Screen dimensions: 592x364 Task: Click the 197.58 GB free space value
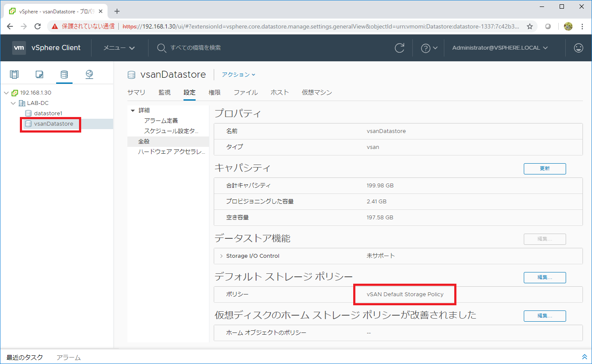click(x=380, y=218)
